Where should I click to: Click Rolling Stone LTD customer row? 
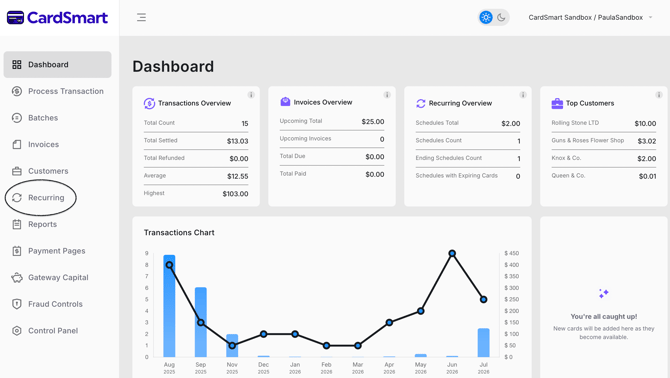[603, 123]
